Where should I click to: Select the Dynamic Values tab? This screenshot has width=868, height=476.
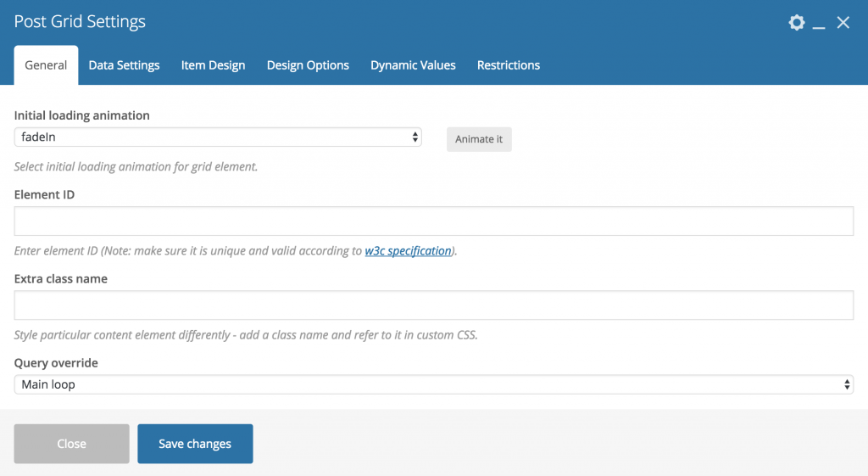413,65
